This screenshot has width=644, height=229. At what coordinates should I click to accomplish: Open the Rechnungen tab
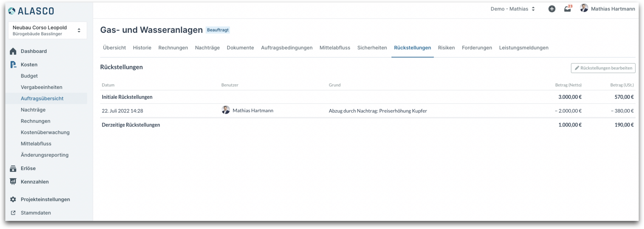(x=173, y=48)
